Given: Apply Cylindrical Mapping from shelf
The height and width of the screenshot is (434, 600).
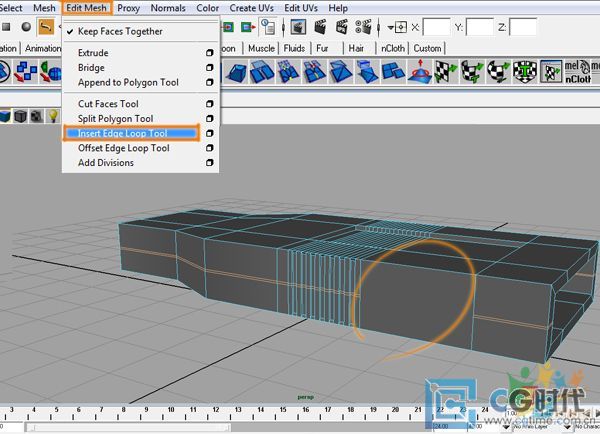Looking at the screenshot, I should tap(471, 72).
